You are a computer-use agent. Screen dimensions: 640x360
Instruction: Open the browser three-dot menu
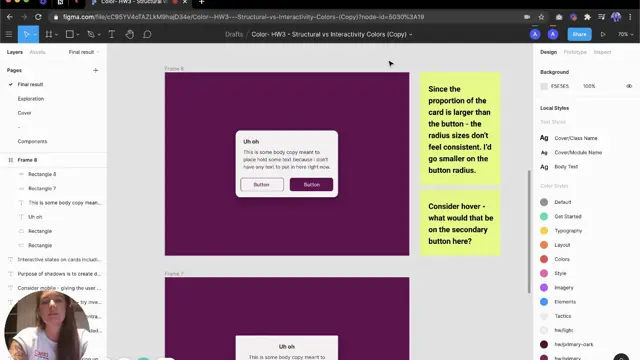pyautogui.click(x=631, y=17)
